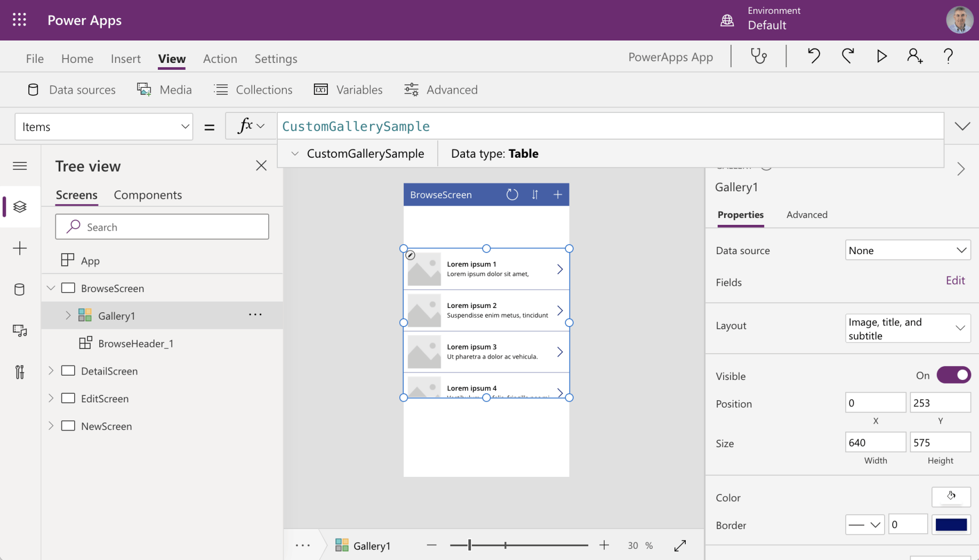
Task: Click the App checker stethoscope icon
Action: click(x=758, y=56)
